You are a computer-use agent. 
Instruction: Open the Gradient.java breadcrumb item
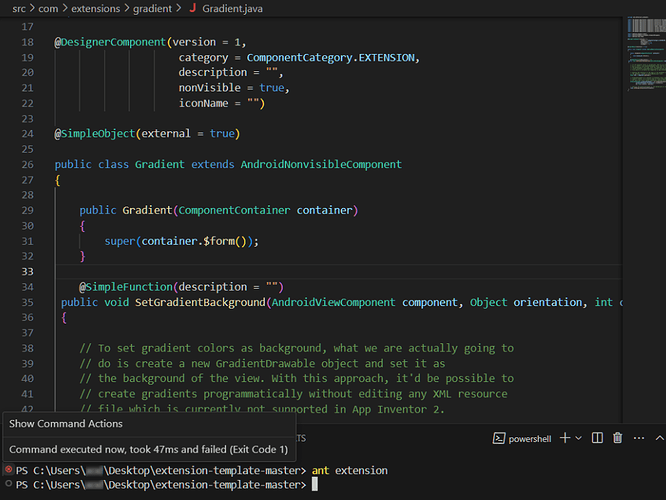[232, 8]
